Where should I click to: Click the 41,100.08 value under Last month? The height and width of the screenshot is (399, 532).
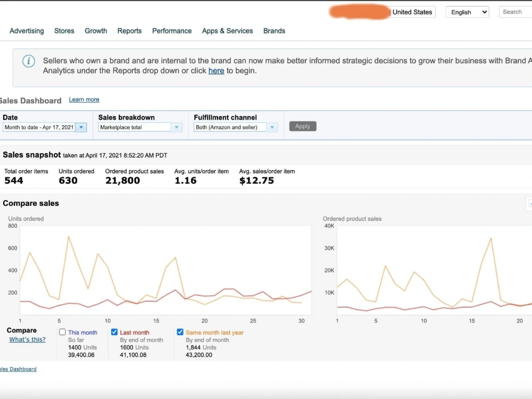click(133, 355)
